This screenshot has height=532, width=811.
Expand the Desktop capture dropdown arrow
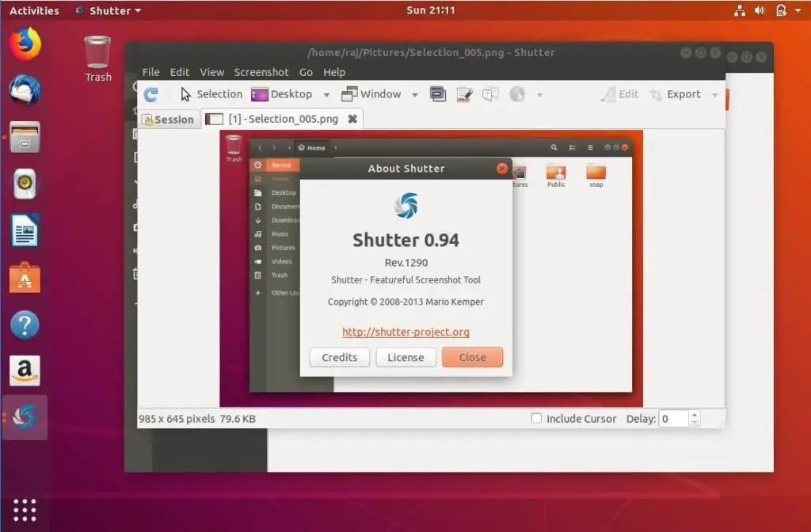[x=326, y=95]
